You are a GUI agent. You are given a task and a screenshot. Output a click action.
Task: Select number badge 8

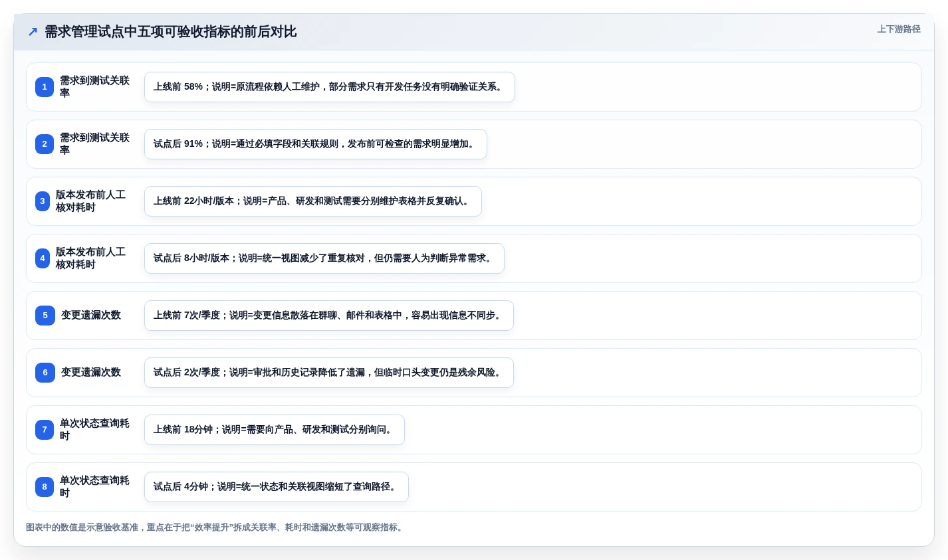[45, 487]
